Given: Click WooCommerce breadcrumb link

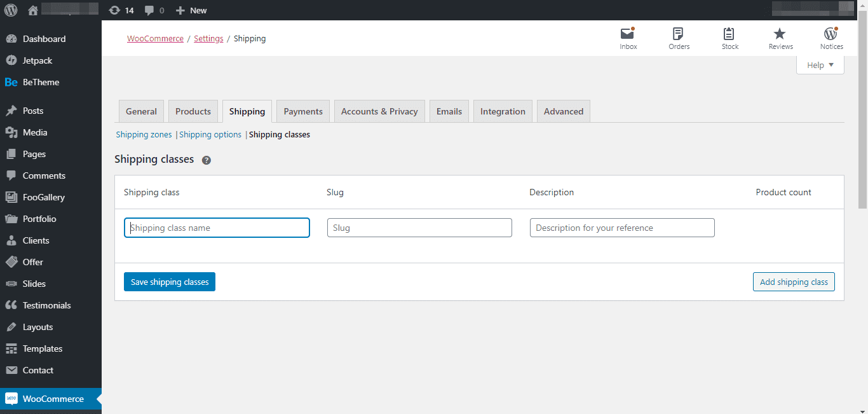Looking at the screenshot, I should [155, 39].
